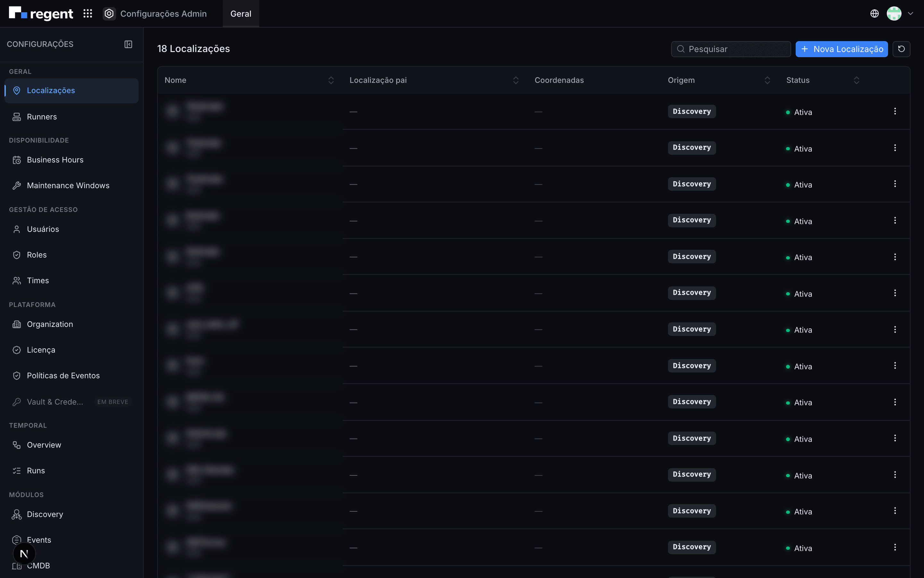Open the Next.js dev tools badge
924x578 pixels.
click(x=24, y=554)
